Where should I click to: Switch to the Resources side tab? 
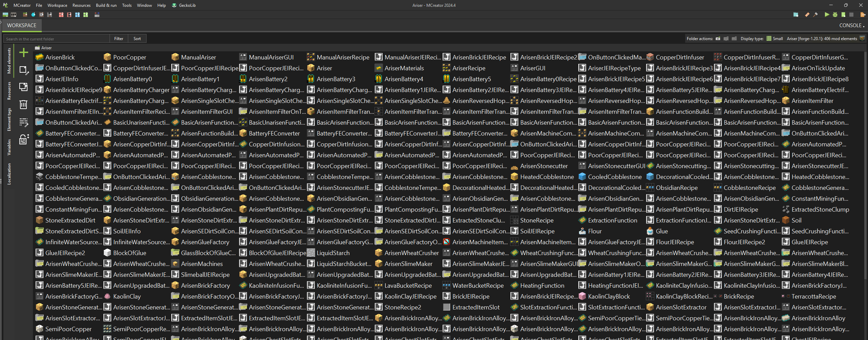(x=9, y=91)
